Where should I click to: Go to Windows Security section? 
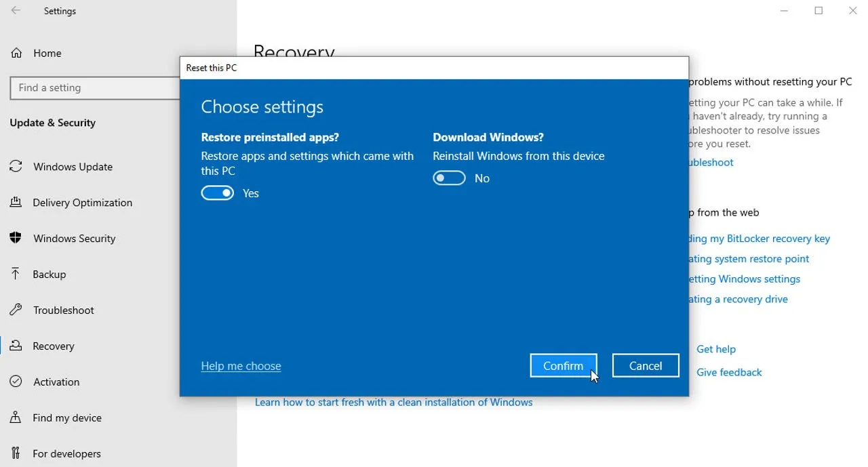tap(74, 239)
